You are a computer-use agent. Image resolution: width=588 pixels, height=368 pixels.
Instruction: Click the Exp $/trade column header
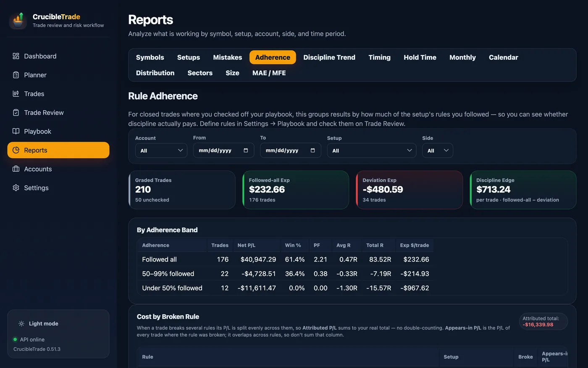point(415,245)
